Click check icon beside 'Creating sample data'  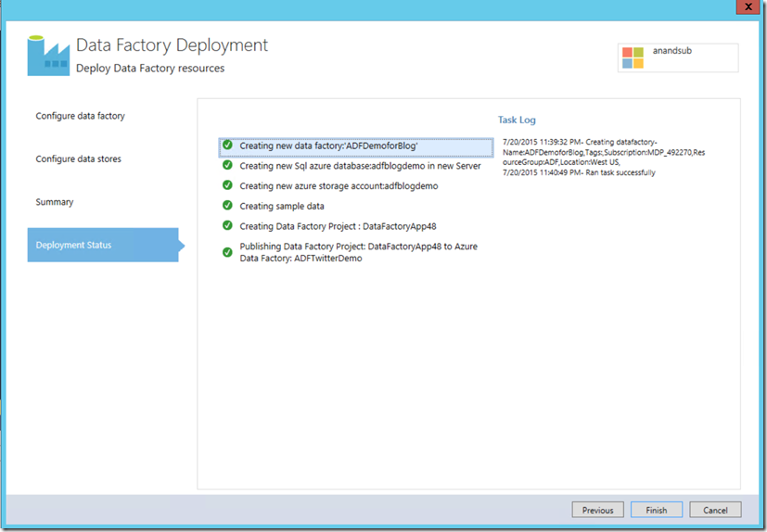227,206
